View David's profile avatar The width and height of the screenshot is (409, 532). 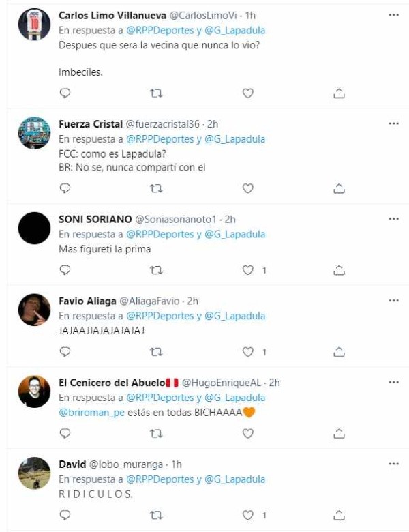34,473
